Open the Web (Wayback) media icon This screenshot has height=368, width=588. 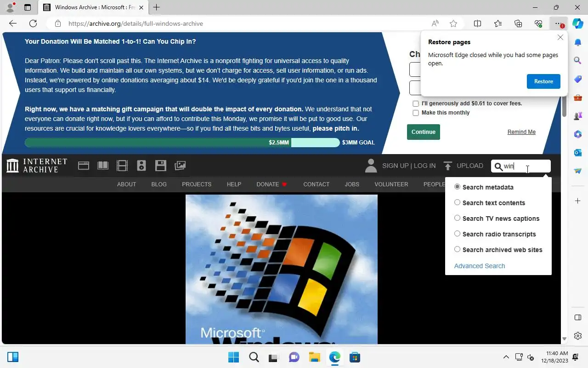(x=84, y=166)
